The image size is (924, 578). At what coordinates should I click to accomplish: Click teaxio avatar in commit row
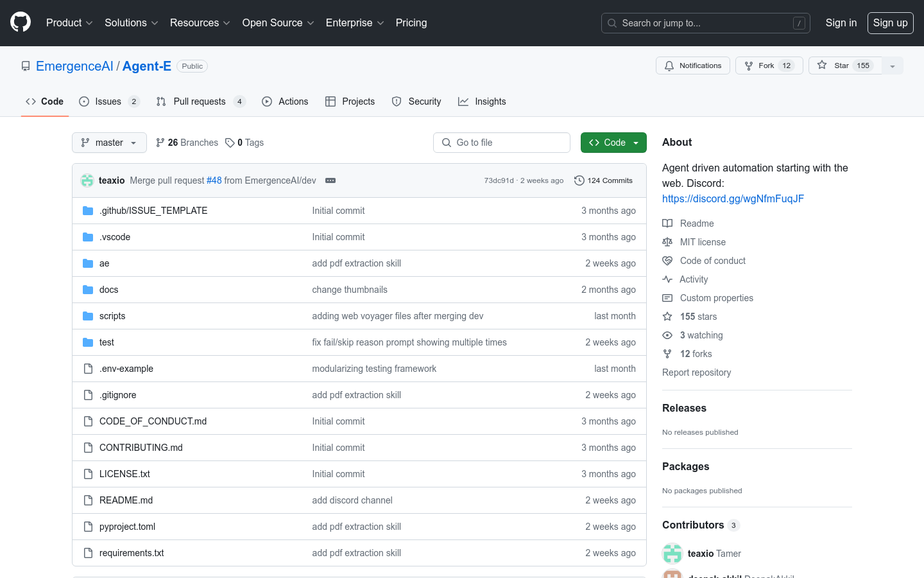[87, 180]
